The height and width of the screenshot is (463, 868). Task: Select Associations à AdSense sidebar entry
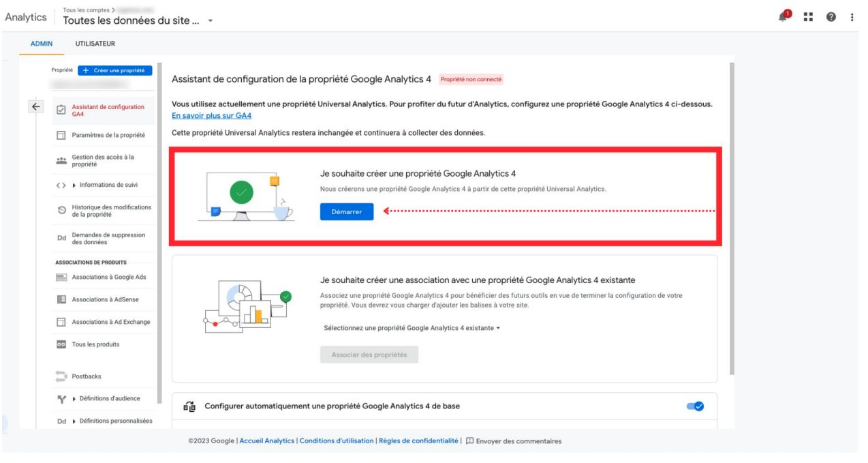pyautogui.click(x=104, y=299)
